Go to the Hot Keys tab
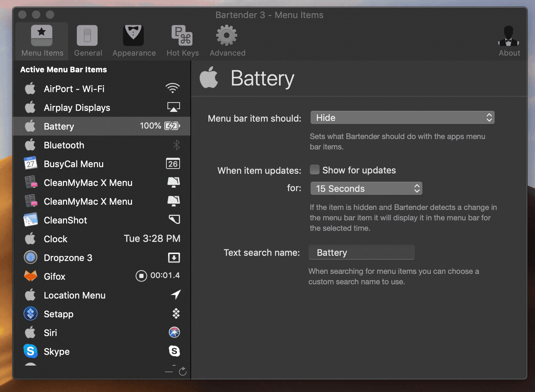Viewport: 535px width, 392px height. [x=183, y=41]
